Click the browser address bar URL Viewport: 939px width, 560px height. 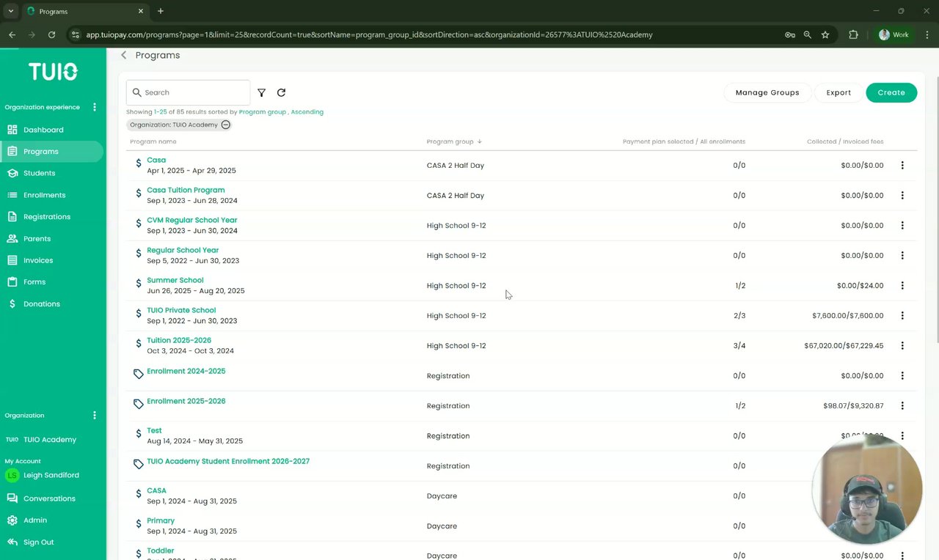pos(369,34)
